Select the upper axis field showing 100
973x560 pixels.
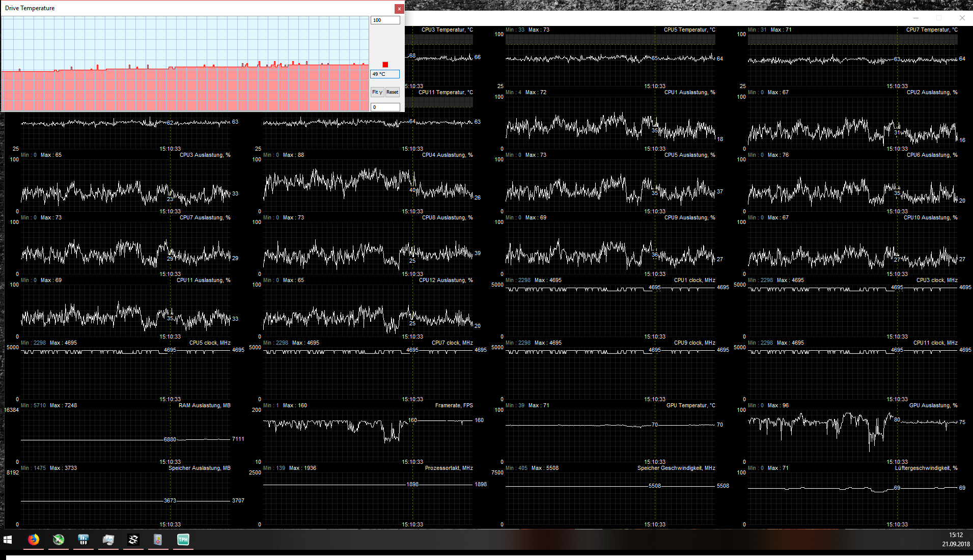(385, 20)
